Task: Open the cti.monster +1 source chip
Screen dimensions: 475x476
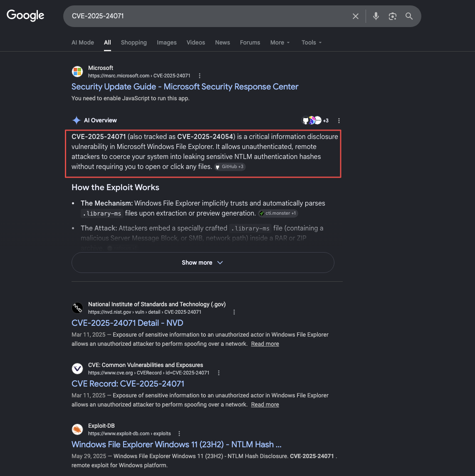Action: point(278,213)
